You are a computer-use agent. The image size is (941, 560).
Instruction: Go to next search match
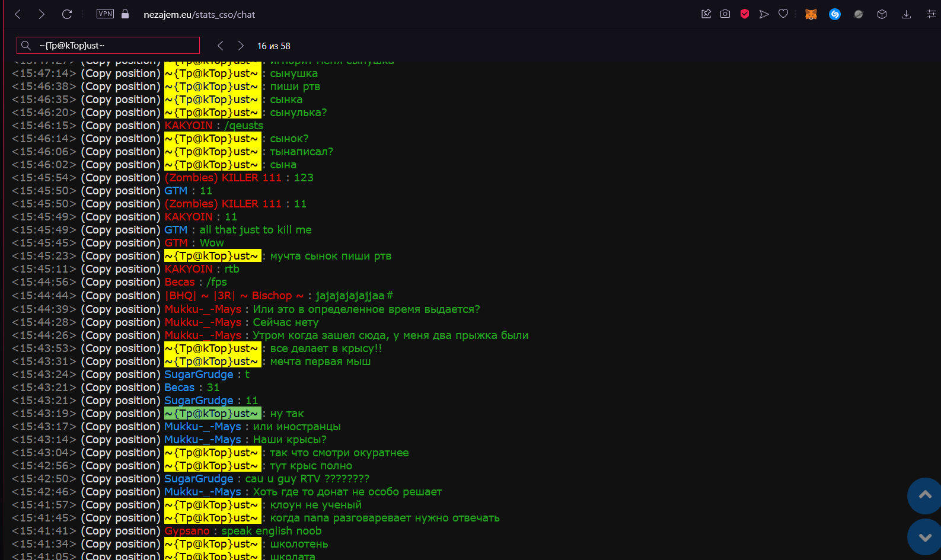point(241,46)
